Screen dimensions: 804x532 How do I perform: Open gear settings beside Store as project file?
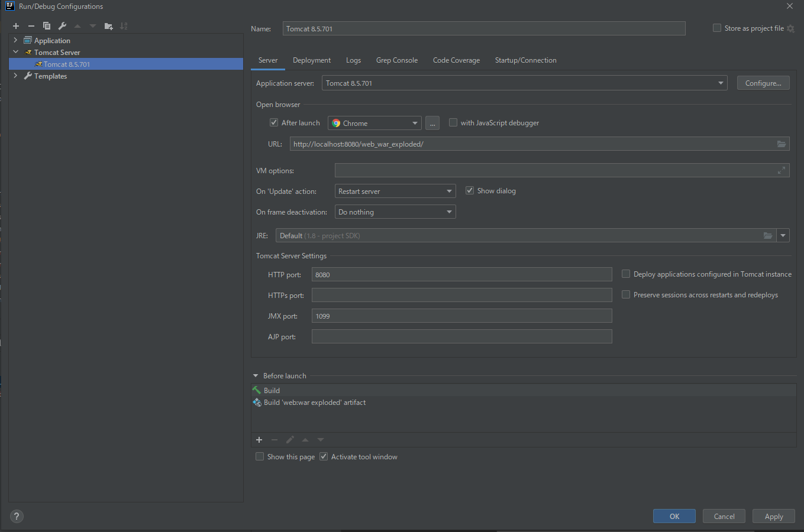[790, 28]
